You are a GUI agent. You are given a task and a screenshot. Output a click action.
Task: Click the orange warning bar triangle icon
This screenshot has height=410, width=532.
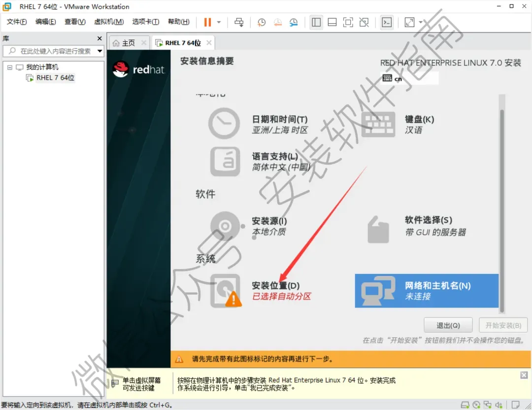point(179,359)
